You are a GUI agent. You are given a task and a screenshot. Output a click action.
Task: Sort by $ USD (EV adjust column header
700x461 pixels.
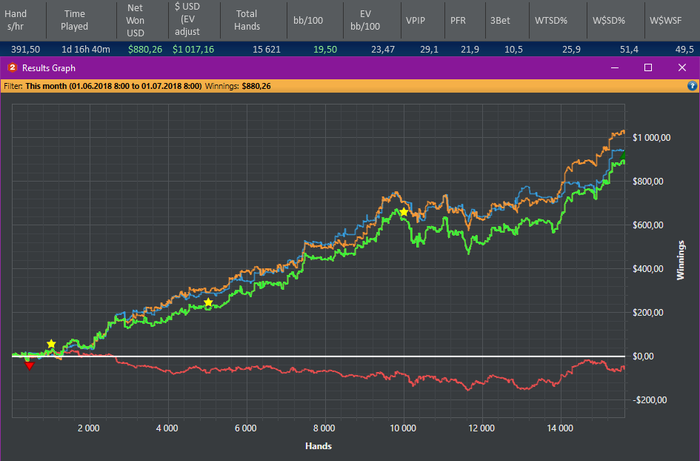pos(195,20)
